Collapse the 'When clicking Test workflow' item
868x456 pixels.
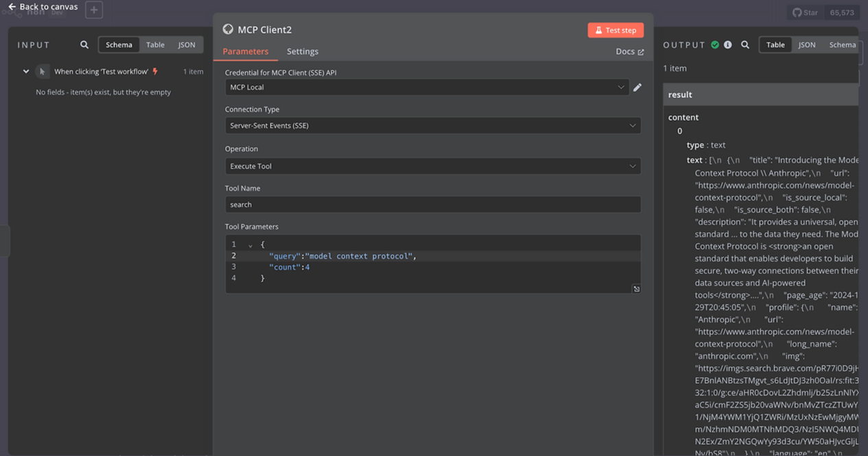(x=26, y=71)
